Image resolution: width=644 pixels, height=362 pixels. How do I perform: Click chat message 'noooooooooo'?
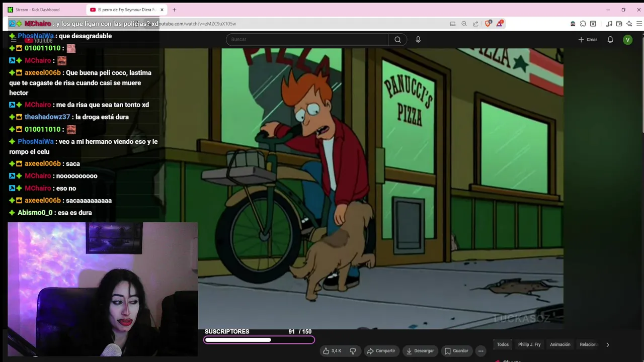pos(76,176)
